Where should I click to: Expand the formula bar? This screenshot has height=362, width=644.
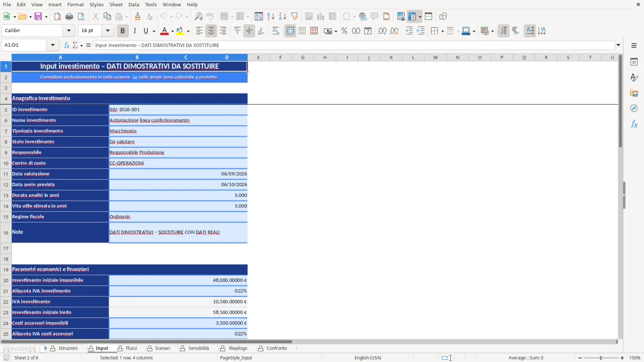(x=618, y=46)
